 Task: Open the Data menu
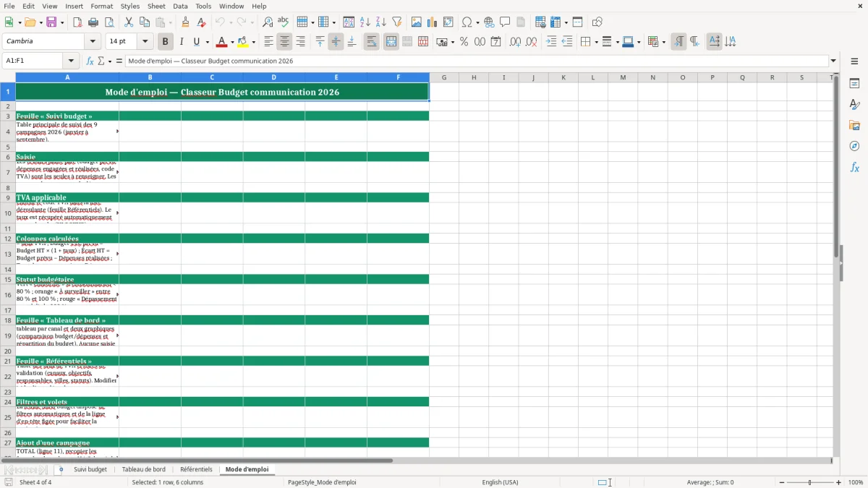point(180,6)
